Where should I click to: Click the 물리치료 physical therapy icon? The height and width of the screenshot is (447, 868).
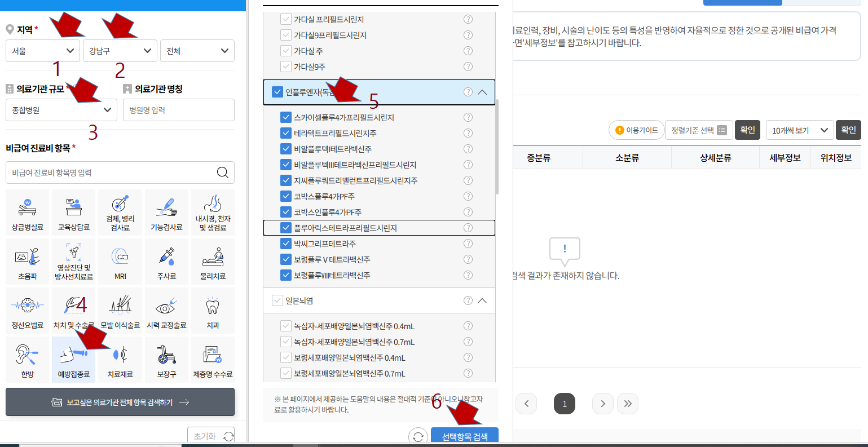tap(213, 261)
